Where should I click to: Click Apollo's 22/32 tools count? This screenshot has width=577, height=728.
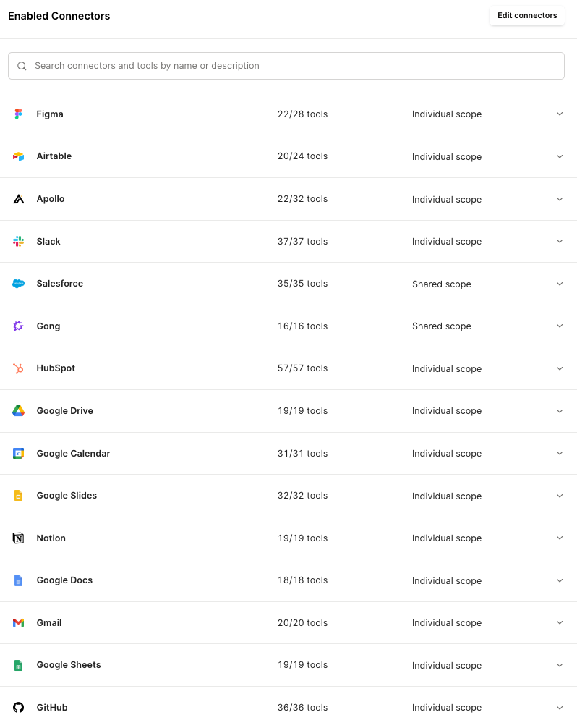coord(302,199)
